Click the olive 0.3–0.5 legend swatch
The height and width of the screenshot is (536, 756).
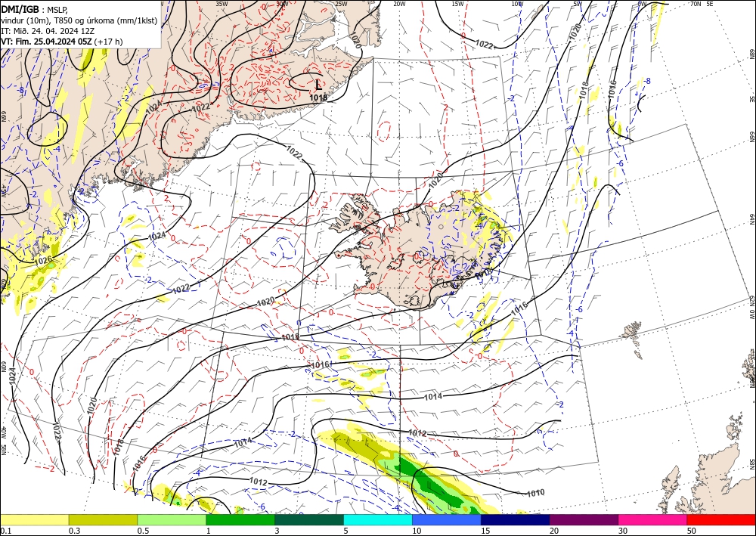click(103, 519)
